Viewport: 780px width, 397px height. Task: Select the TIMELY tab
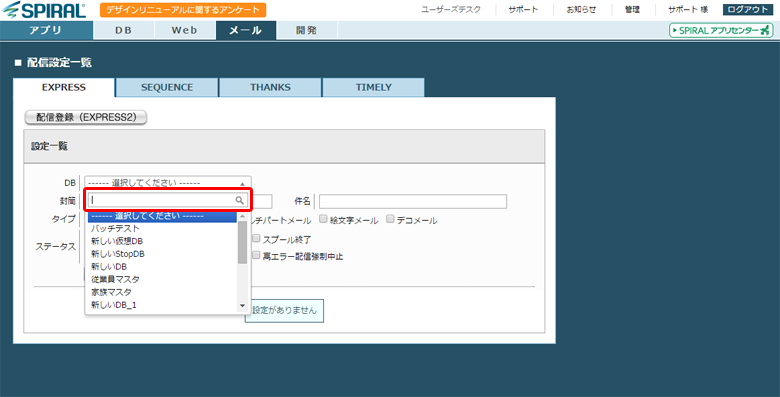[x=374, y=88]
